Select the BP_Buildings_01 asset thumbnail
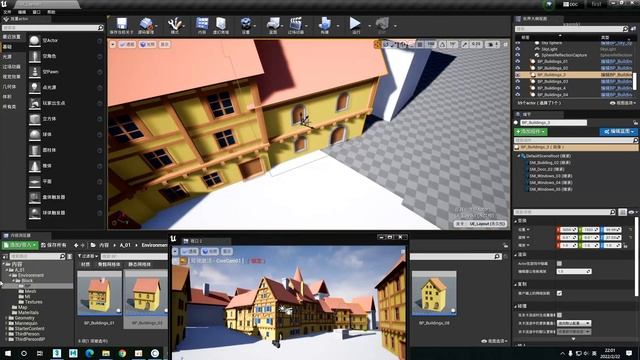 (x=99, y=293)
